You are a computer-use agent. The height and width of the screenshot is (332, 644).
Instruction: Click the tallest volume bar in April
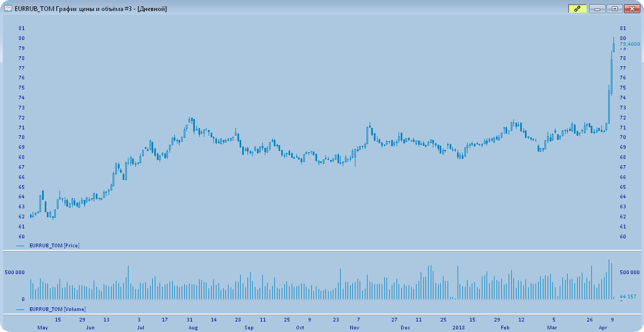(609, 279)
